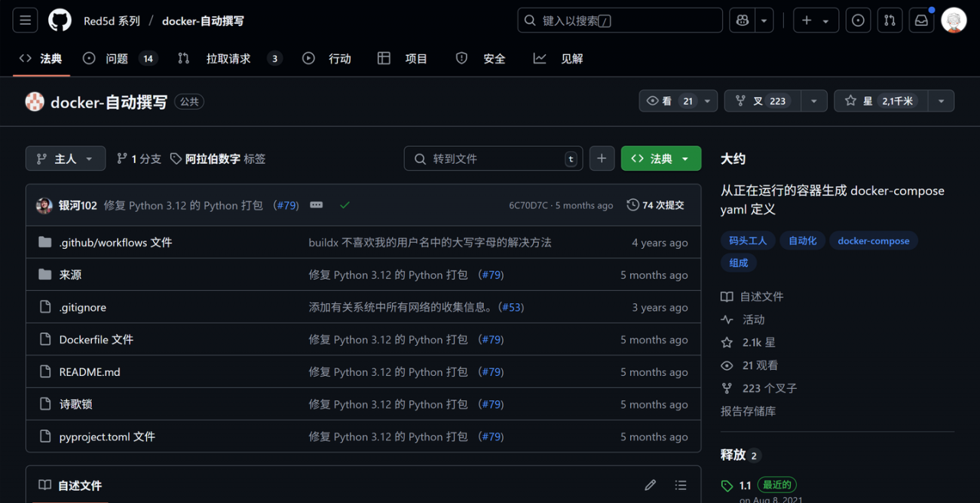View the green commit status checkmark
Screen dimensions: 980x503
pyautogui.click(x=345, y=205)
